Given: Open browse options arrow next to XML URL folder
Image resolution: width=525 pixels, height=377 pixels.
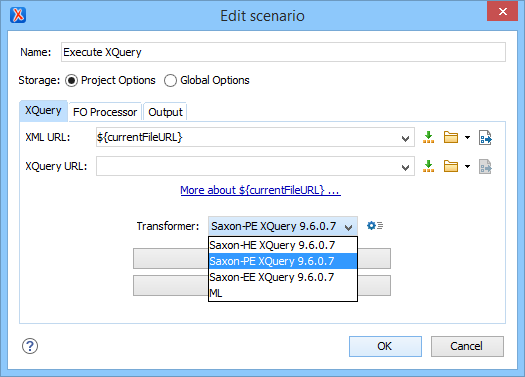Looking at the screenshot, I should pyautogui.click(x=467, y=137).
